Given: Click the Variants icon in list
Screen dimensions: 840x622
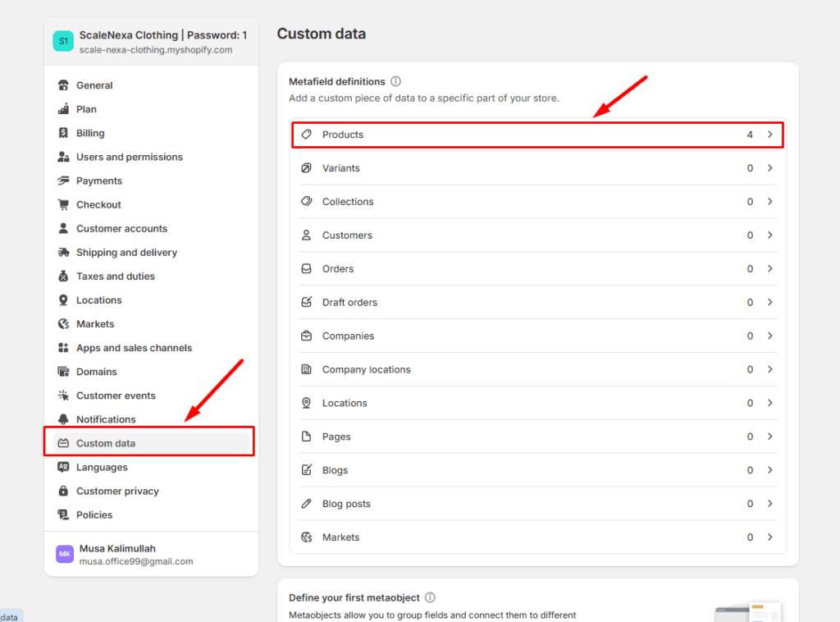Looking at the screenshot, I should tap(307, 168).
